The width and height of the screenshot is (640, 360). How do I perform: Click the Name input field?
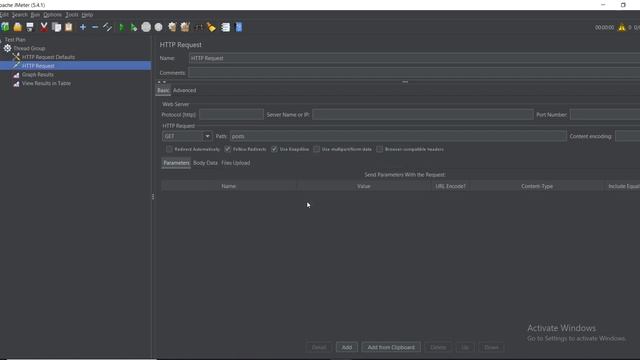tap(414, 58)
